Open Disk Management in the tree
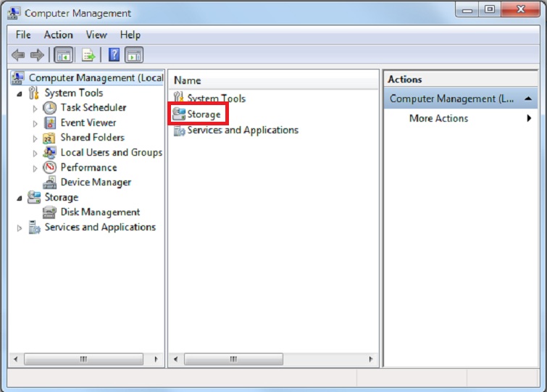Image resolution: width=547 pixels, height=392 pixels. point(100,212)
